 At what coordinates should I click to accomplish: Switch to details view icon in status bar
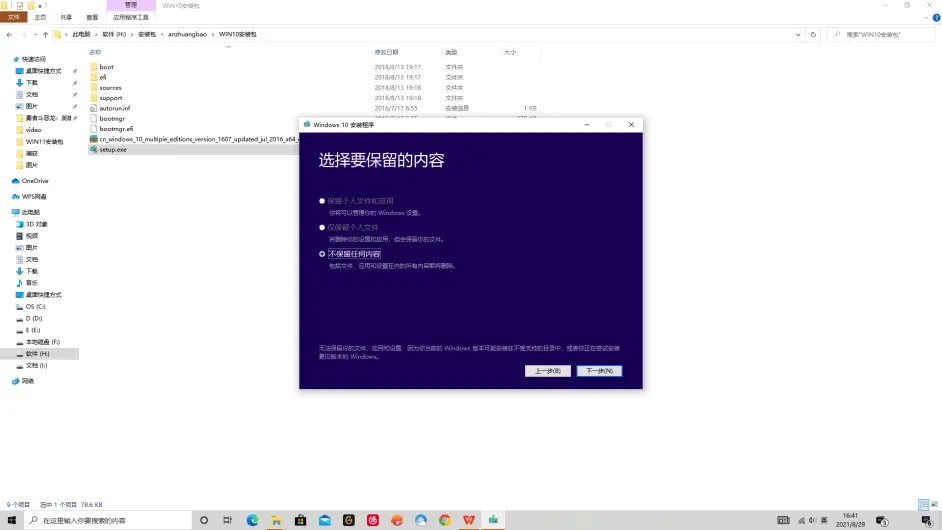[923, 505]
